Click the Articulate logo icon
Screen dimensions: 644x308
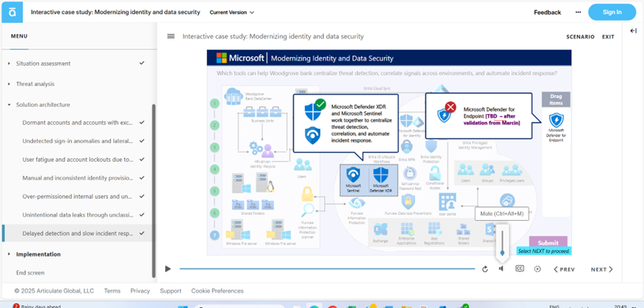pyautogui.click(x=12, y=12)
